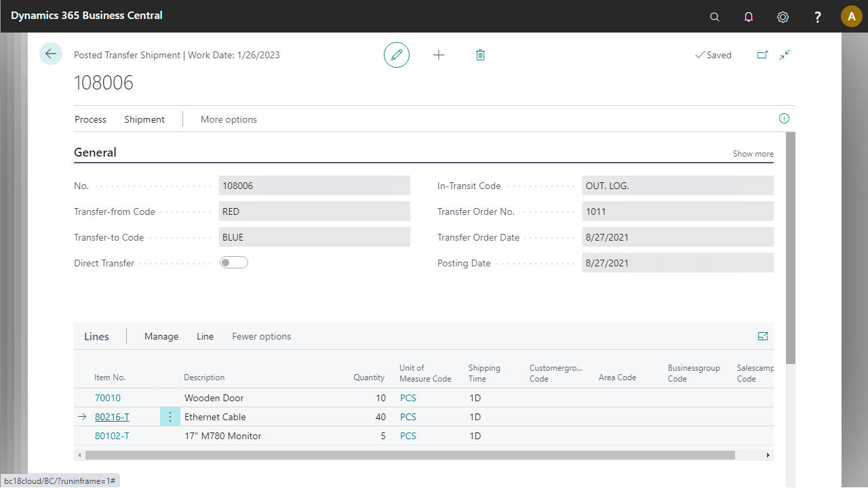Screen dimensions: 868x488
Task: Click the No. field 108006
Action: pos(315,186)
